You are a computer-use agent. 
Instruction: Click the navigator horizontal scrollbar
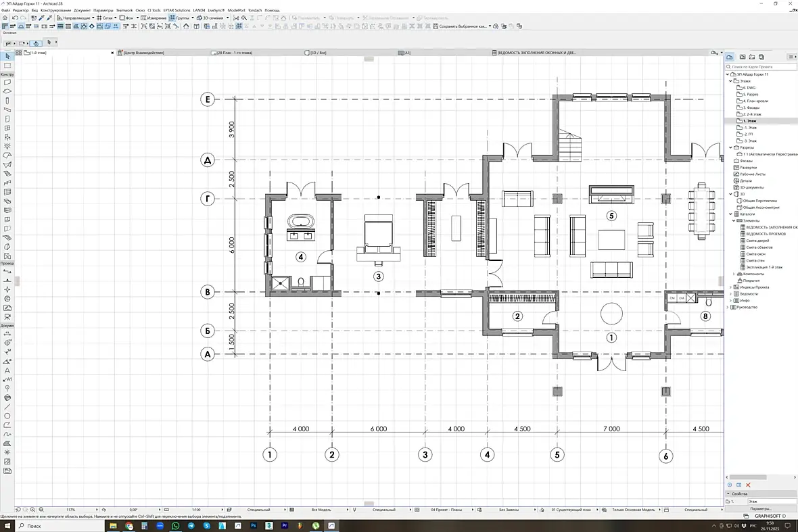(x=748, y=477)
